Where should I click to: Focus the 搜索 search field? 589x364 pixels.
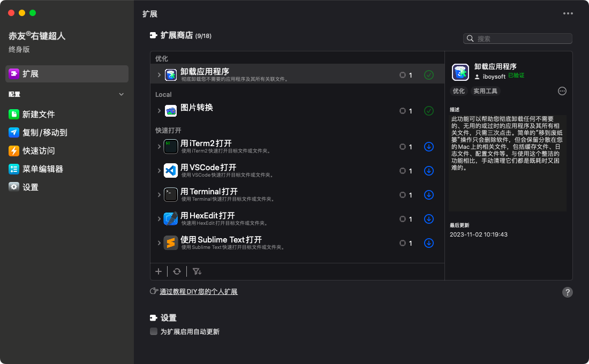coord(518,39)
